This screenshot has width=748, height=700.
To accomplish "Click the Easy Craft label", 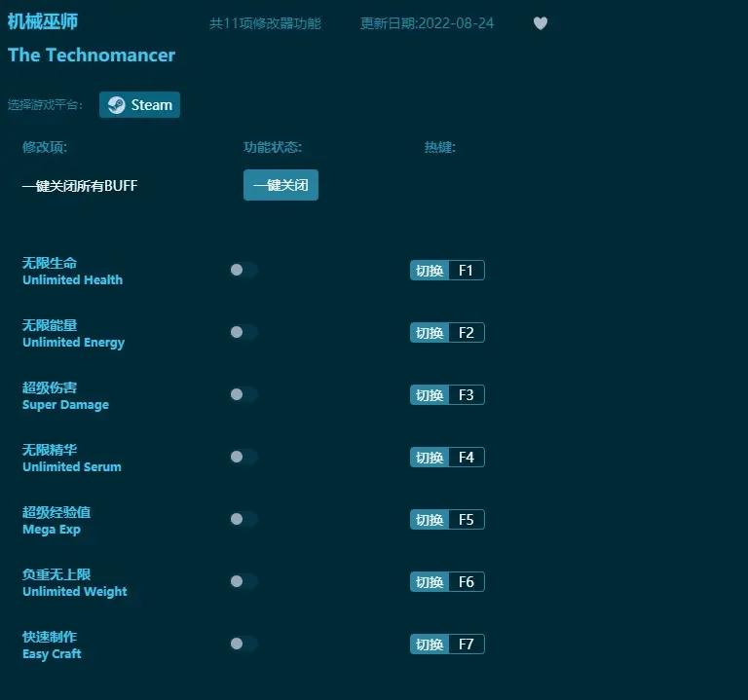I will click(x=52, y=653).
